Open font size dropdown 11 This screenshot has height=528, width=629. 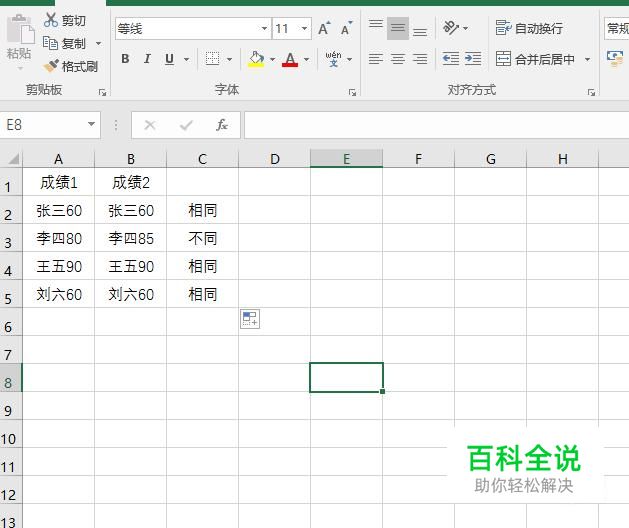[304, 28]
